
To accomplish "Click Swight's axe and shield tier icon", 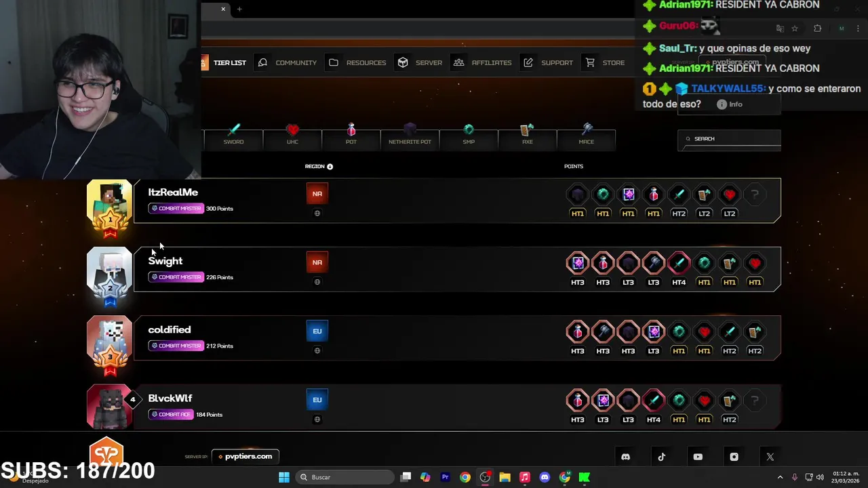I will [x=729, y=264].
